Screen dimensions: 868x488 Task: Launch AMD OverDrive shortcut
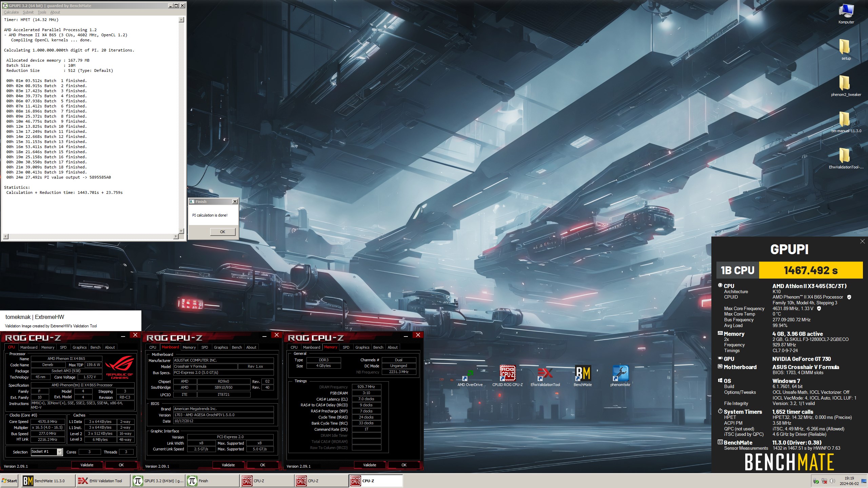pos(470,376)
